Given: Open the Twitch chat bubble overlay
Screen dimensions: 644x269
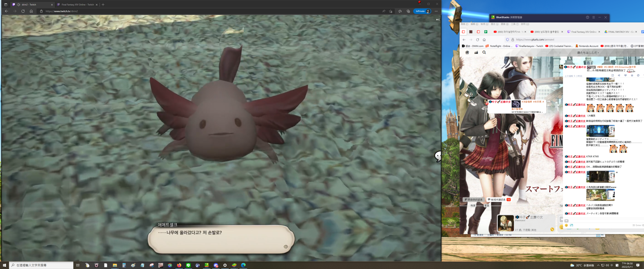Looking at the screenshot, I should tap(438, 156).
